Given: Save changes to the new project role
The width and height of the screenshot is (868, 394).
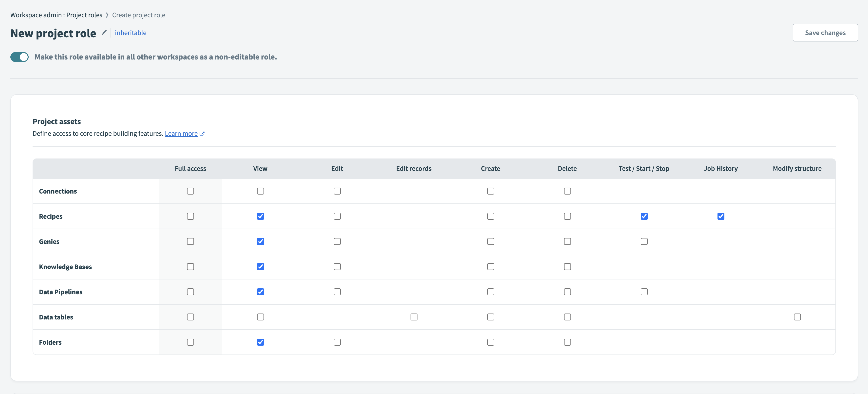Looking at the screenshot, I should 825,32.
